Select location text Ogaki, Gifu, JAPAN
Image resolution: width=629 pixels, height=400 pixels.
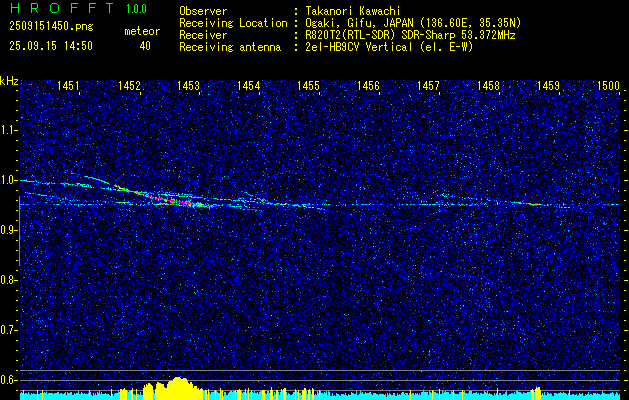coord(360,23)
